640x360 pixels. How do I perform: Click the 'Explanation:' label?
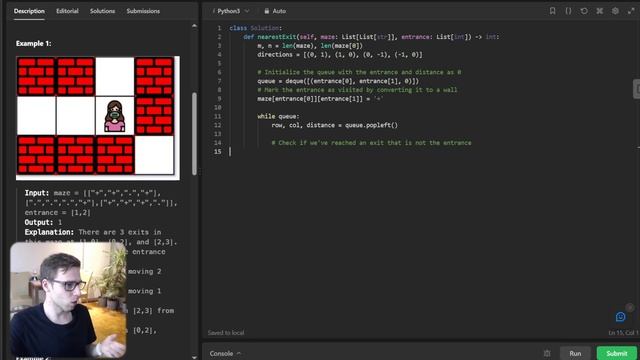tap(49, 232)
